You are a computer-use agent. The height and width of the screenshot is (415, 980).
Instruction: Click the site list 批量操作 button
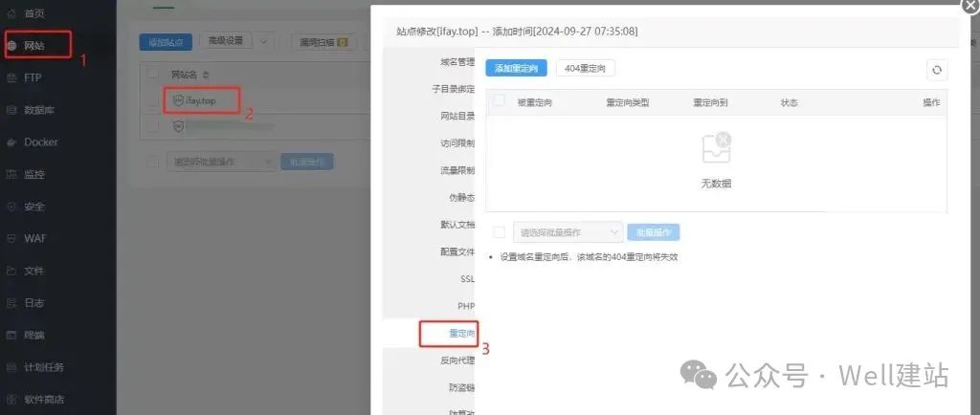click(307, 163)
